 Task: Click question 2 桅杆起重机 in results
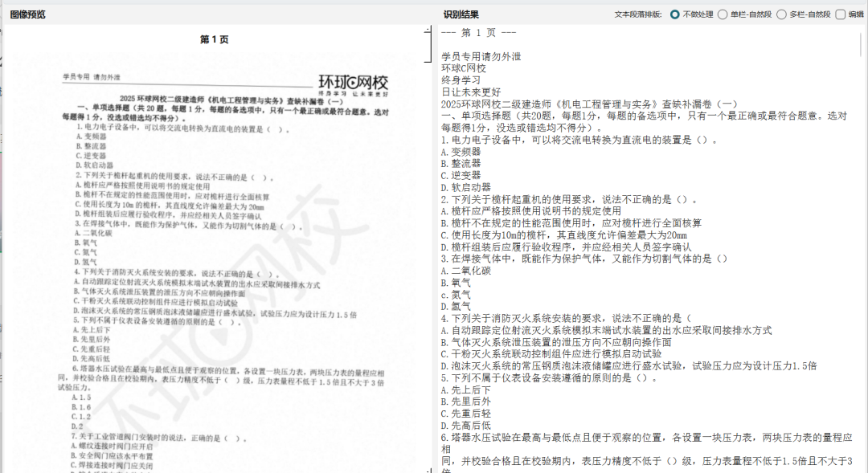coord(569,200)
